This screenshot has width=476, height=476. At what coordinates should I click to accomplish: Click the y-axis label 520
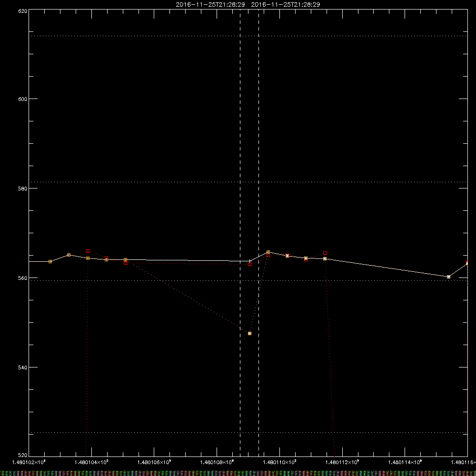23,455
